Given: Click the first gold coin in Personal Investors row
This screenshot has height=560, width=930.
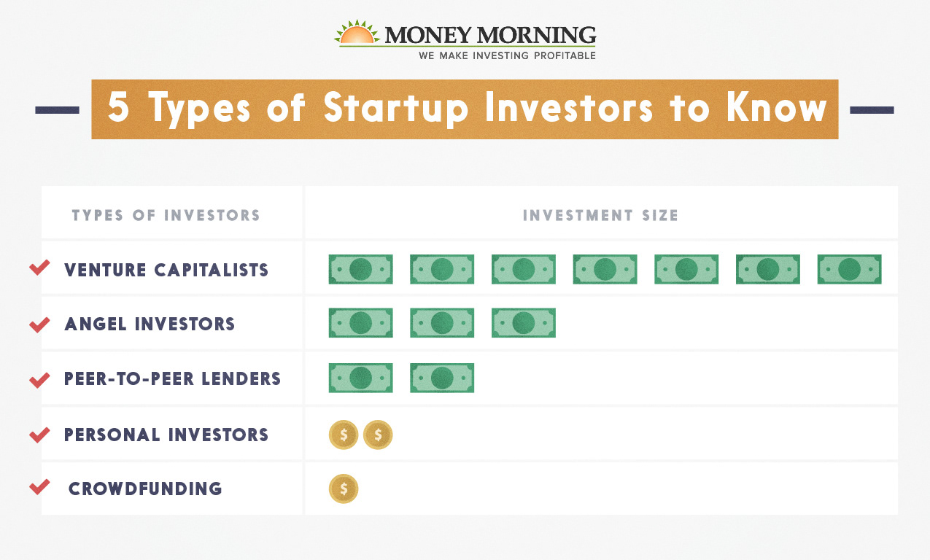Looking at the screenshot, I should pos(344,435).
